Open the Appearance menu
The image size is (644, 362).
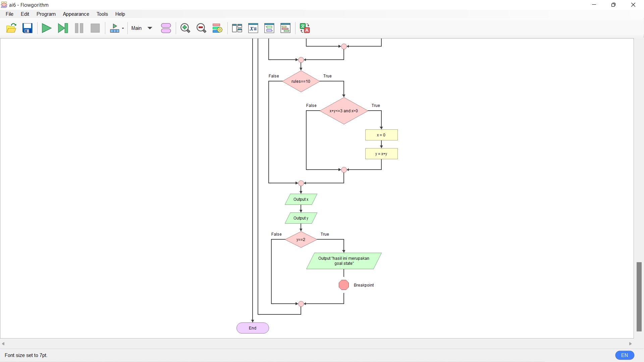click(76, 14)
